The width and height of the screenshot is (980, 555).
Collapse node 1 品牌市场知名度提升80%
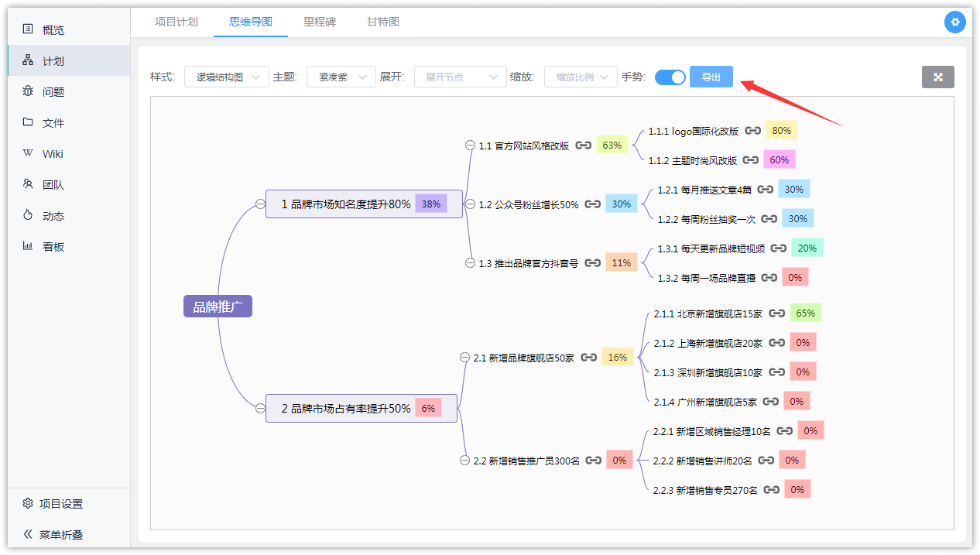click(260, 204)
